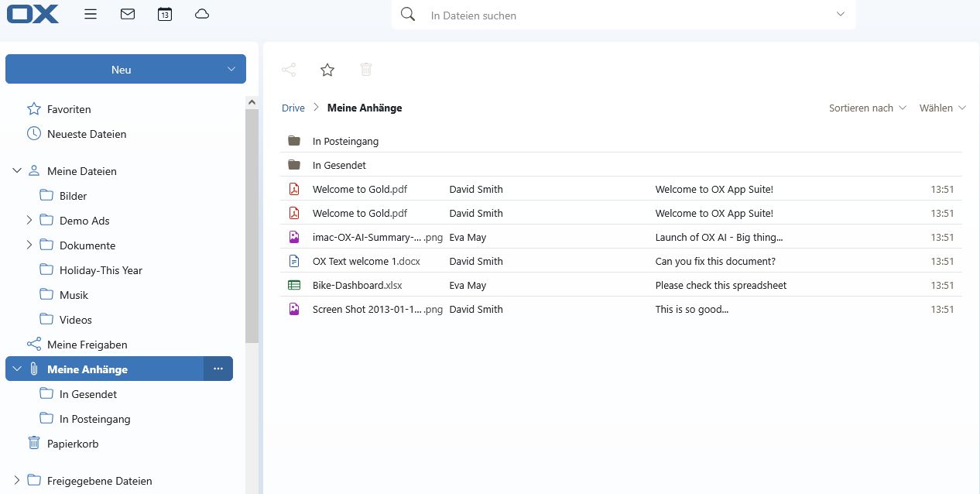Expand Freigegebene Dateien folder
Image resolution: width=980 pixels, height=494 pixels.
tap(17, 480)
